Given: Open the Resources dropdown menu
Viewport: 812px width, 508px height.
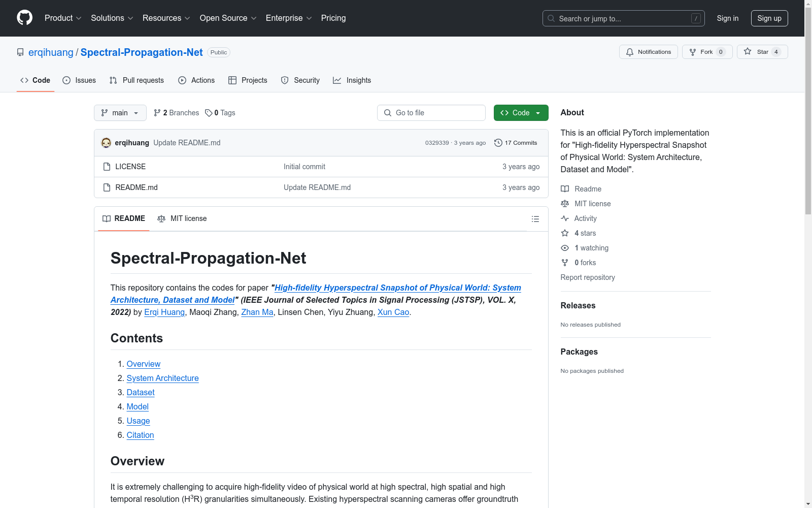Looking at the screenshot, I should 166,18.
